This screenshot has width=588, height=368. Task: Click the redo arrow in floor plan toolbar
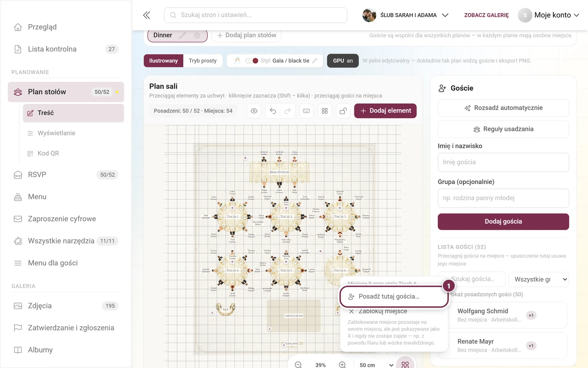click(x=287, y=111)
